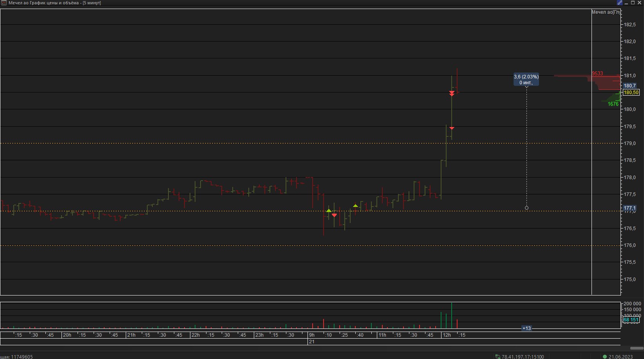Close the Мечел ао chart window
Image resolution: width=644 pixels, height=359 pixels.
coord(640,3)
